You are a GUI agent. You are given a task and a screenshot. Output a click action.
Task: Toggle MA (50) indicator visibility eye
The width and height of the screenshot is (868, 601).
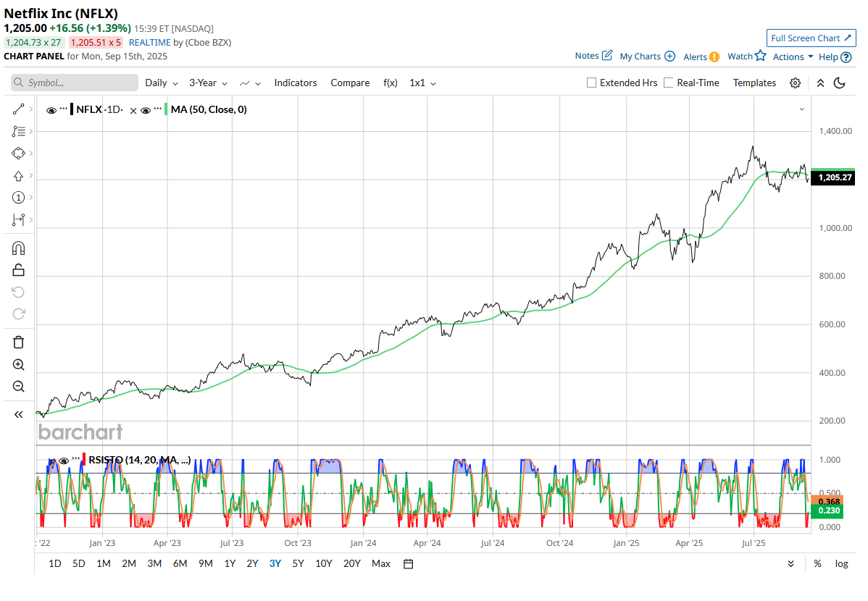[146, 110]
